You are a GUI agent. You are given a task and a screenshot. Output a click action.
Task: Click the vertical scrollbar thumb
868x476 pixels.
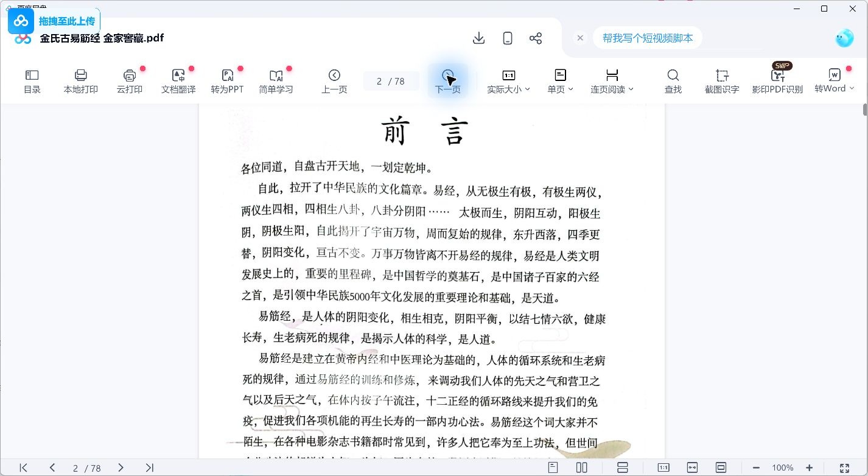(x=865, y=110)
